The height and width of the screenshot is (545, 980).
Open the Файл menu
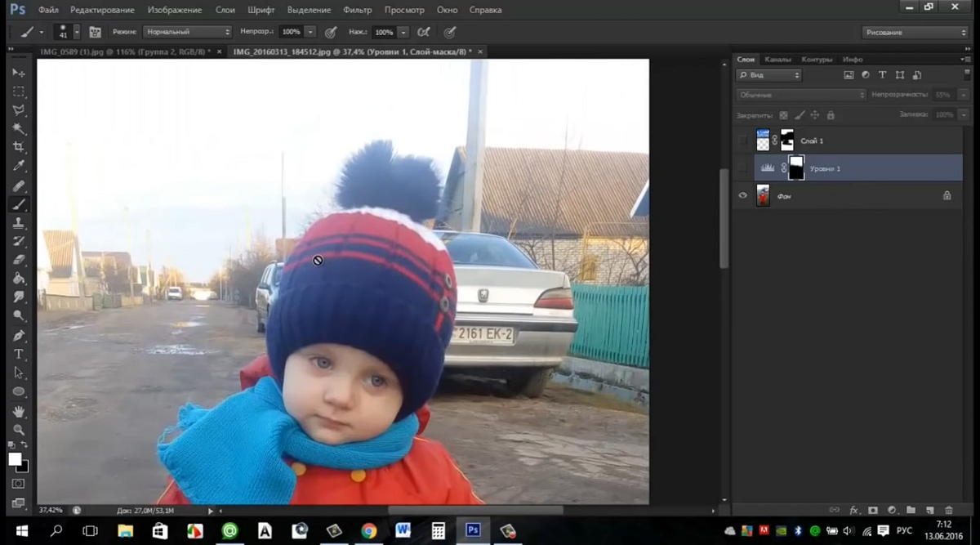click(x=48, y=10)
